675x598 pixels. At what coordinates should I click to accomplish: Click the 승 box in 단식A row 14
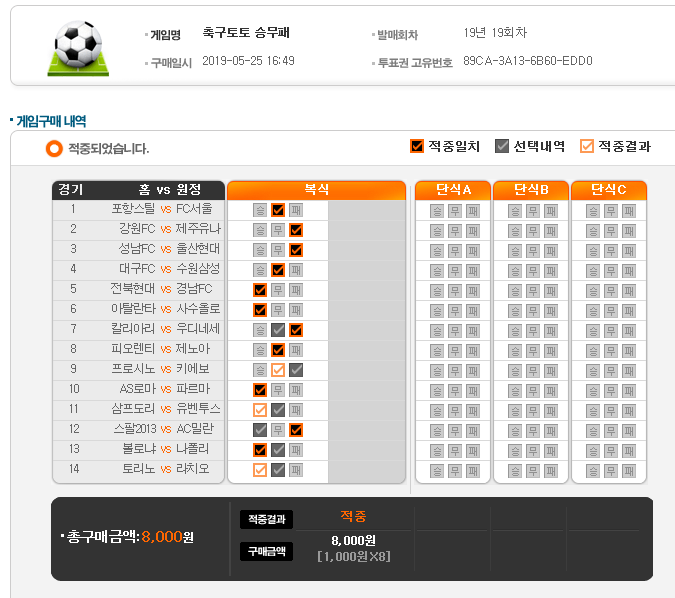(x=437, y=471)
